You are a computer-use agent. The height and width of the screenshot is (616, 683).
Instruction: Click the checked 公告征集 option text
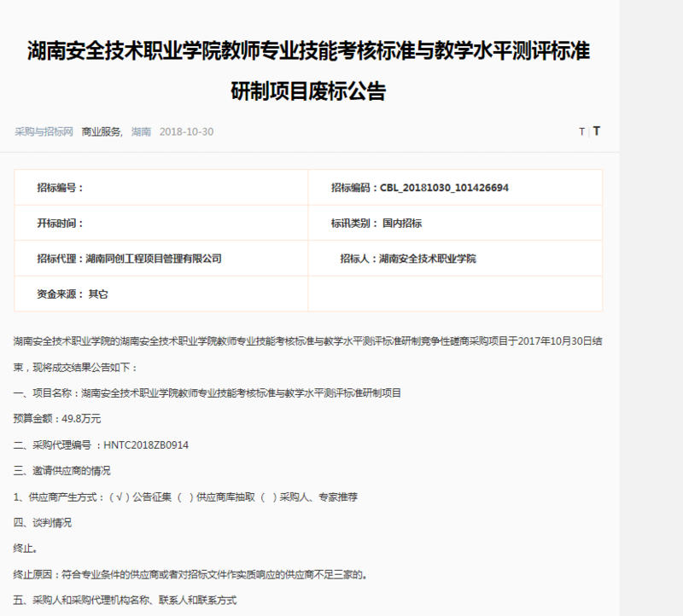(152, 497)
